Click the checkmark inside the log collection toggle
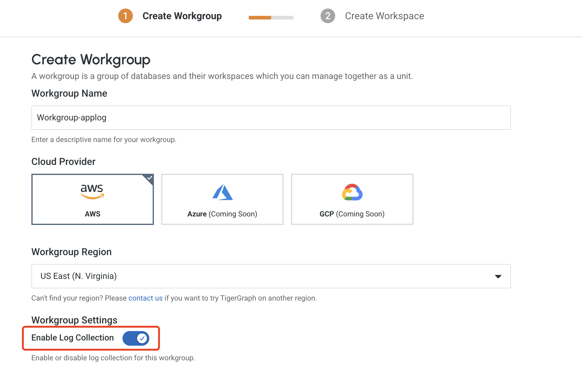The width and height of the screenshot is (582, 392). click(x=142, y=338)
